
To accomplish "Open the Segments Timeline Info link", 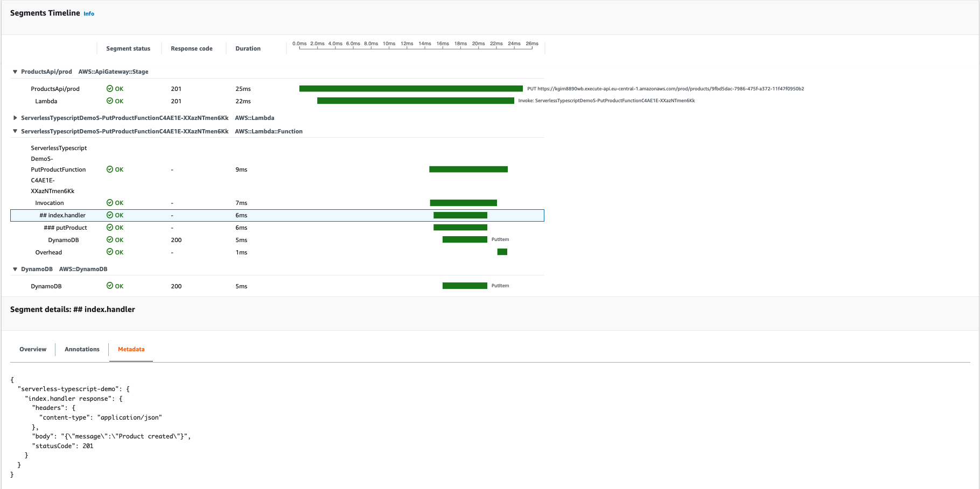I will (88, 13).
